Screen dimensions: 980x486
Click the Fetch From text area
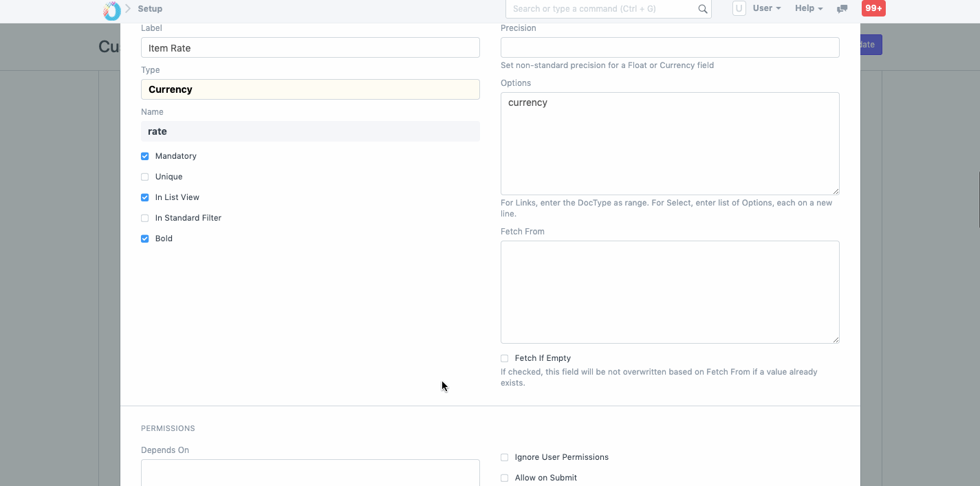tap(670, 292)
